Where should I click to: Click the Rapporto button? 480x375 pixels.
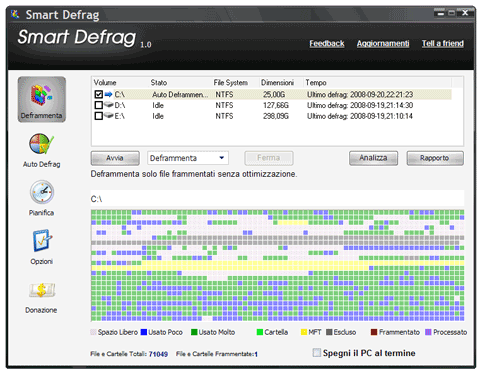pyautogui.click(x=435, y=158)
